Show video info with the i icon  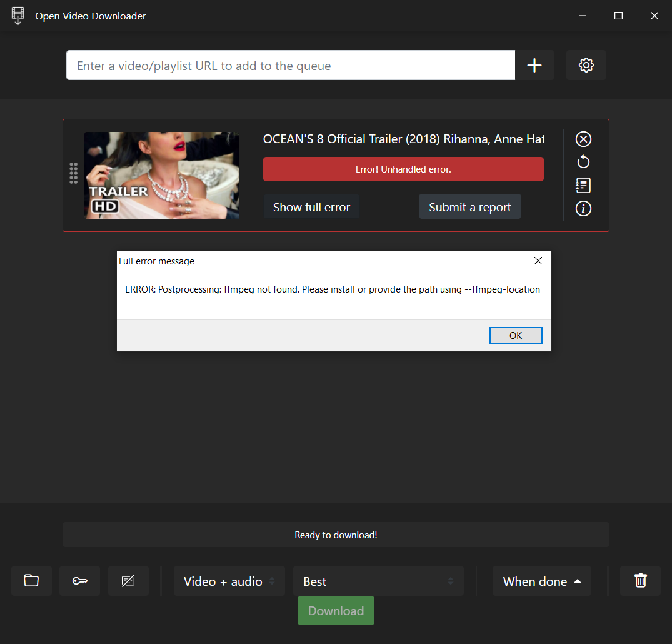583,208
